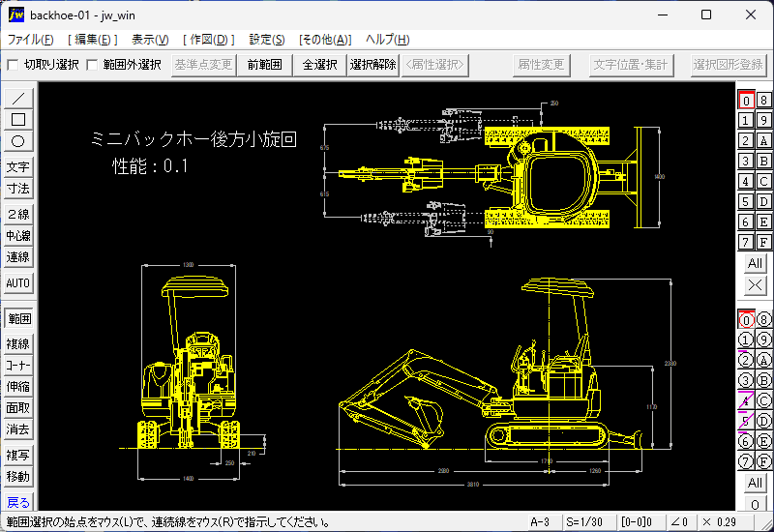The image size is (774, 532).
Task: Toggle circular layer group C button
Action: [763, 400]
